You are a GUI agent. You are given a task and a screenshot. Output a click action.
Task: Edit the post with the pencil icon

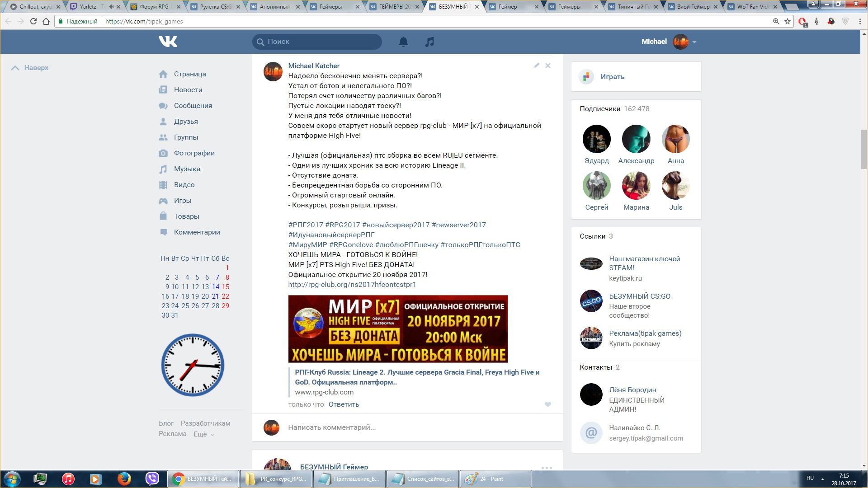coord(536,66)
